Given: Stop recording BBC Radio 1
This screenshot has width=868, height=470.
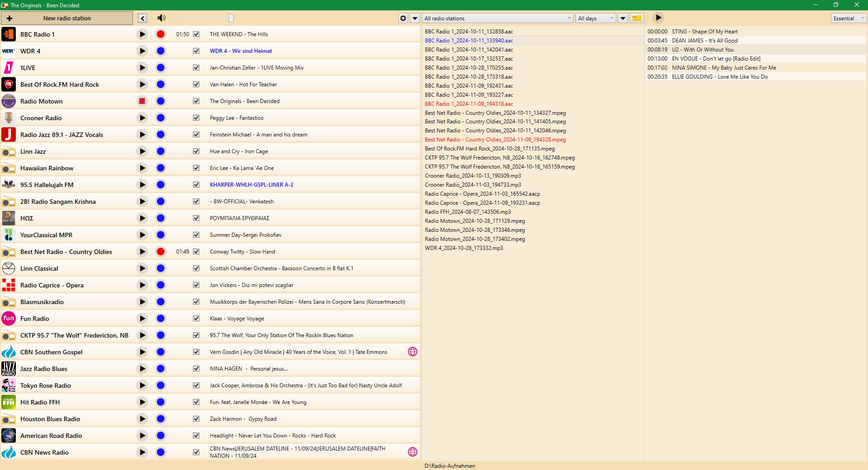Looking at the screenshot, I should coord(160,34).
